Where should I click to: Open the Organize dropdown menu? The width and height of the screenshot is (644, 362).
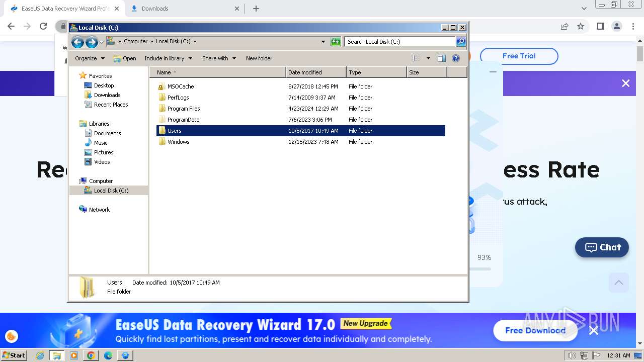(x=90, y=58)
